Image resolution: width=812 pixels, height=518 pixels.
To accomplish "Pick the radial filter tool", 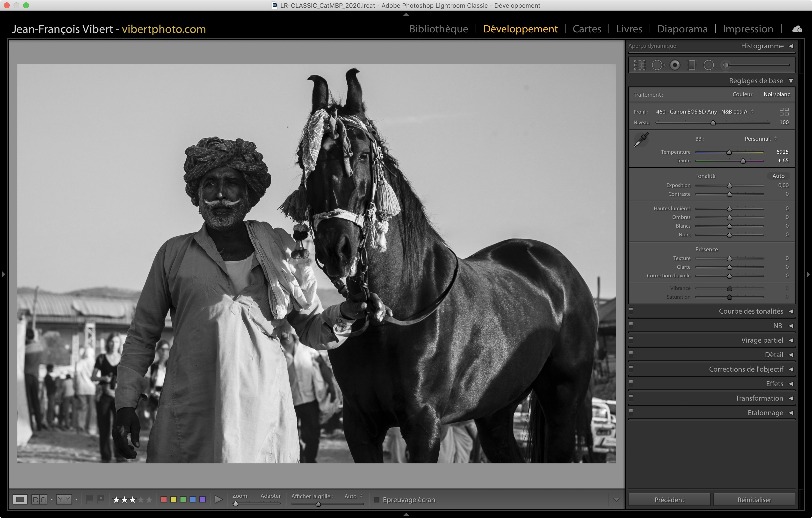I will (709, 65).
